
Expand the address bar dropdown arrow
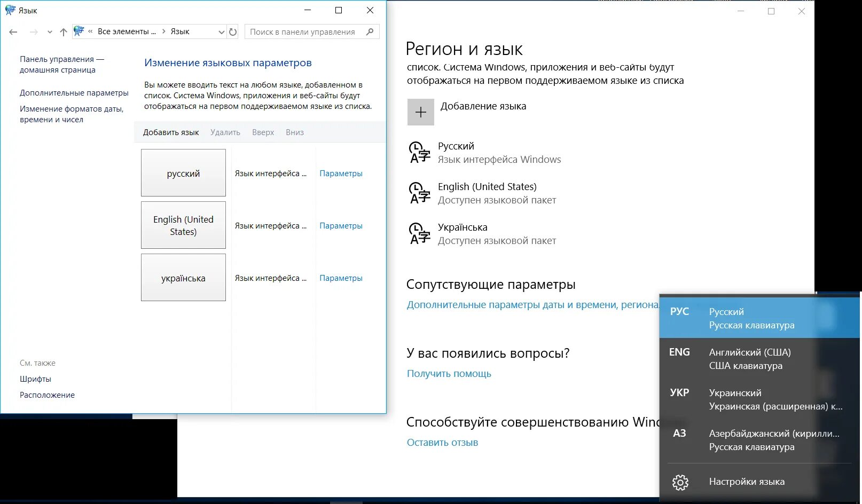[x=221, y=32]
